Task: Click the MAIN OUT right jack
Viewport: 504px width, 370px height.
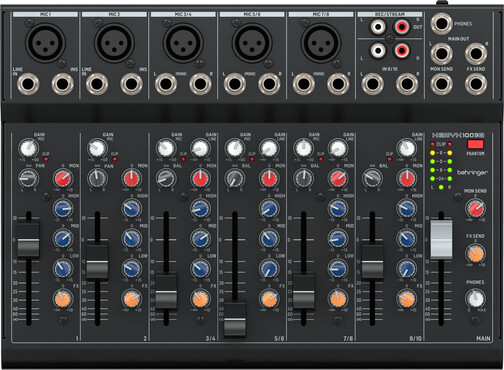Action: coord(476,54)
